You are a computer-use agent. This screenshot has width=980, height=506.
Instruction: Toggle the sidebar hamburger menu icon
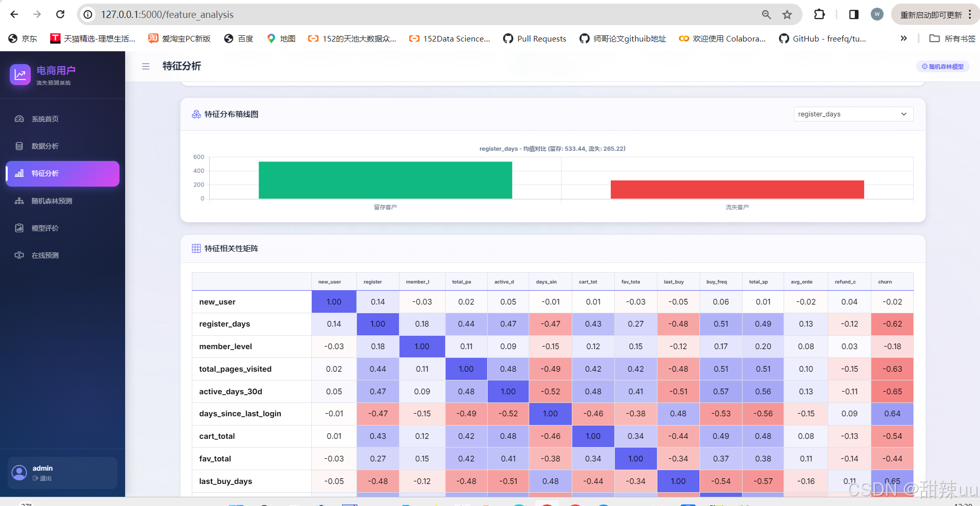pyautogui.click(x=146, y=66)
